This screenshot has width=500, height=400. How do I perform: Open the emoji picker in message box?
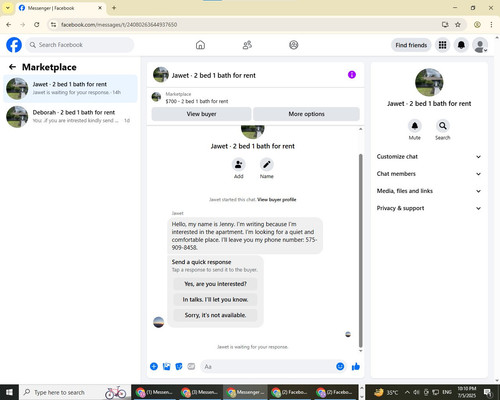point(340,367)
